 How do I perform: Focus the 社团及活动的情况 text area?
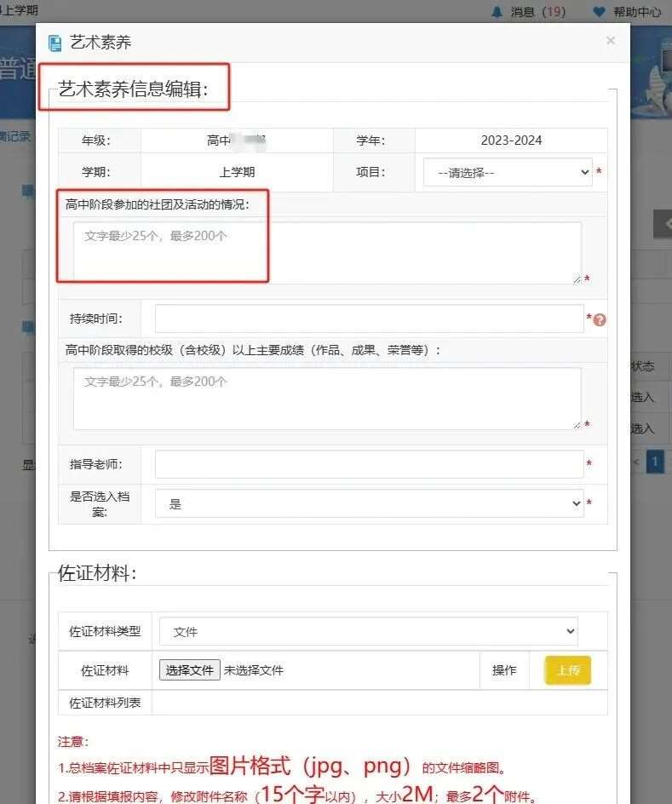pos(327,252)
